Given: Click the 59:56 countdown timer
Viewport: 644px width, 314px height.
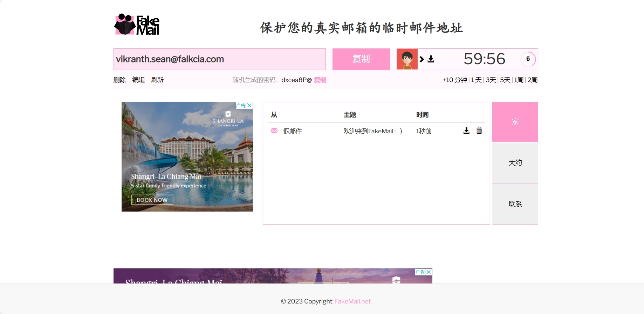Looking at the screenshot, I should (x=485, y=59).
